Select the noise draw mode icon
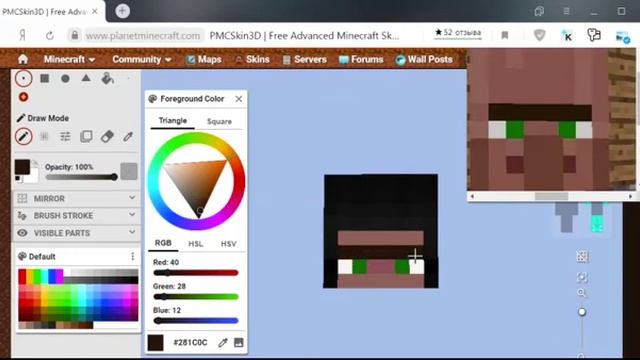 click(x=44, y=136)
